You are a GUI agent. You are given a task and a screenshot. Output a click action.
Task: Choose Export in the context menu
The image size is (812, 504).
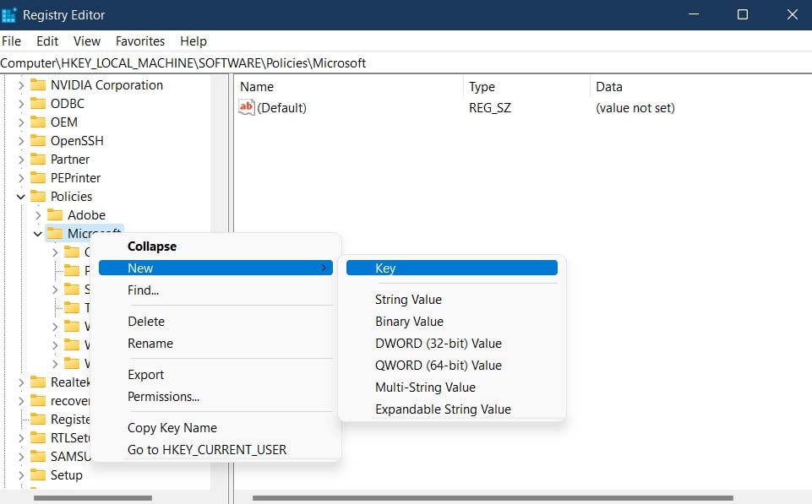(215, 375)
